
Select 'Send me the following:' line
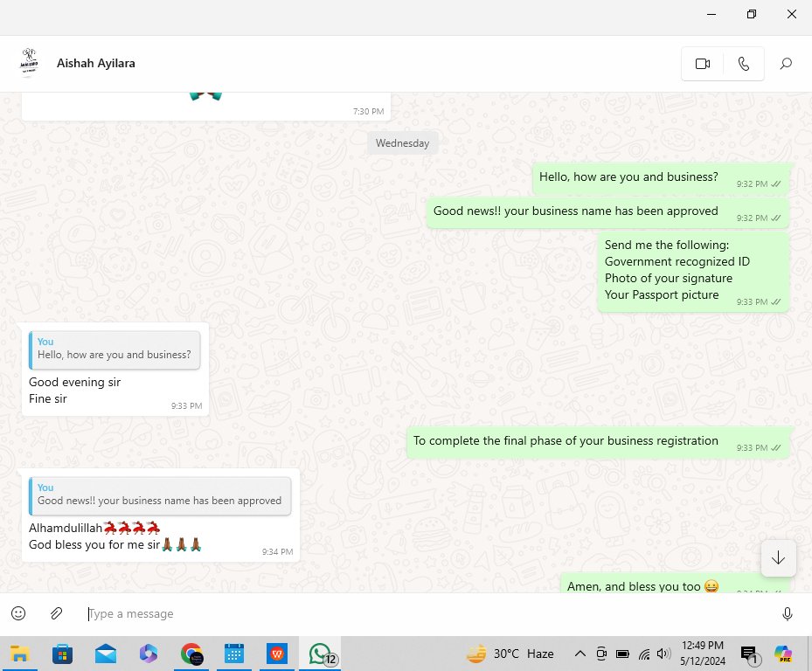tap(667, 245)
